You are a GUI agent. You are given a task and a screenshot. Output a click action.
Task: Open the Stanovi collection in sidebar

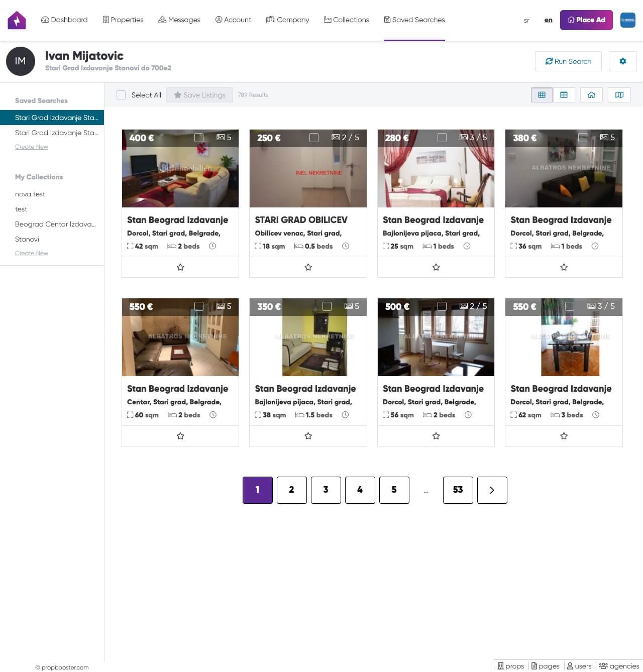(27, 239)
